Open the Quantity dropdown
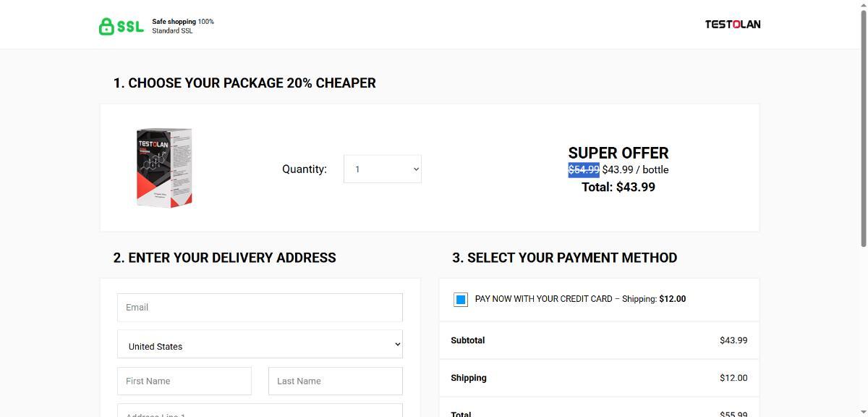868x417 pixels. pyautogui.click(x=382, y=169)
